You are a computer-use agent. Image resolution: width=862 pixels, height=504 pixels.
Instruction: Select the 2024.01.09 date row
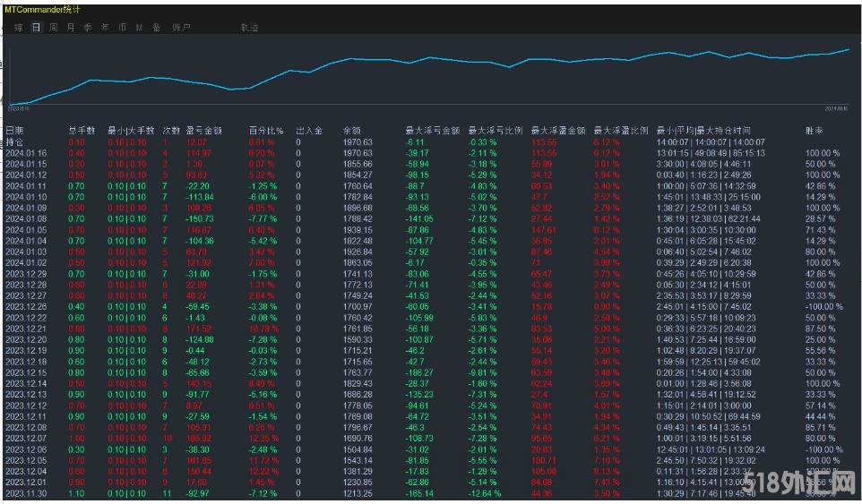pyautogui.click(x=26, y=208)
